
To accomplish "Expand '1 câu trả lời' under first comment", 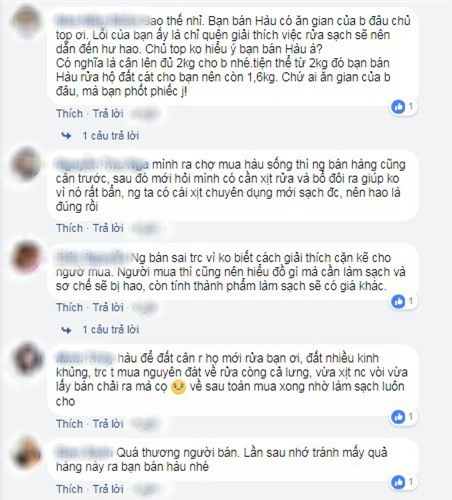I will coord(110,136).
